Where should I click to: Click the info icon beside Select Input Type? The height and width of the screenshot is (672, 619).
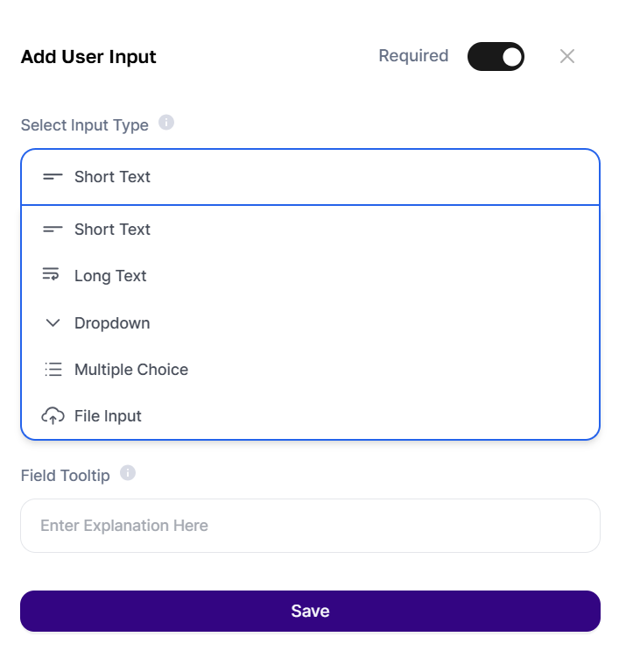(x=166, y=123)
